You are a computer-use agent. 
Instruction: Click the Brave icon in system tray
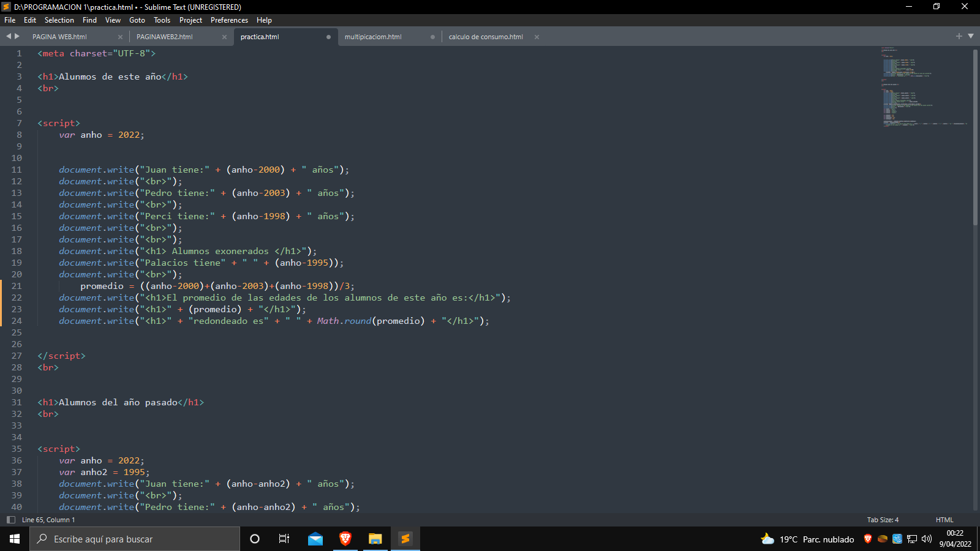click(867, 539)
